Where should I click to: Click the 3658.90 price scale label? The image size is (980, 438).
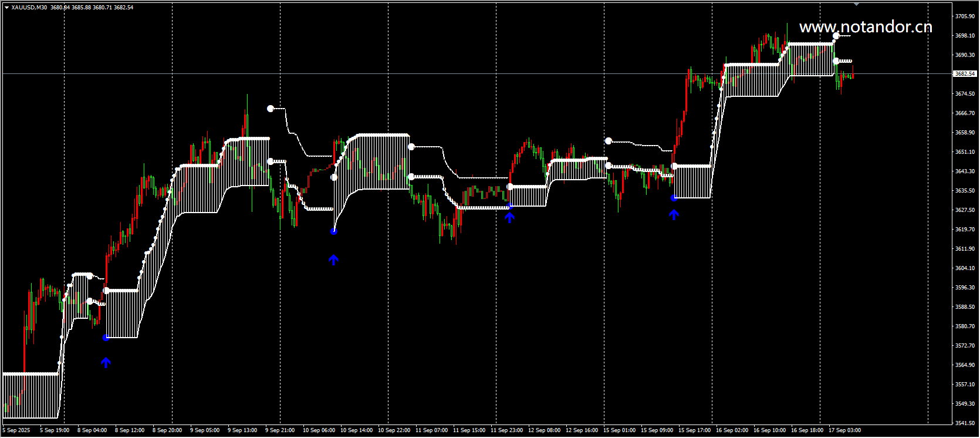click(965, 133)
